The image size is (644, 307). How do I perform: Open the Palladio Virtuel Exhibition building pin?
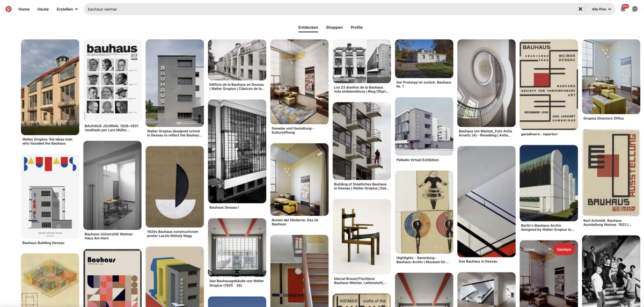click(424, 127)
